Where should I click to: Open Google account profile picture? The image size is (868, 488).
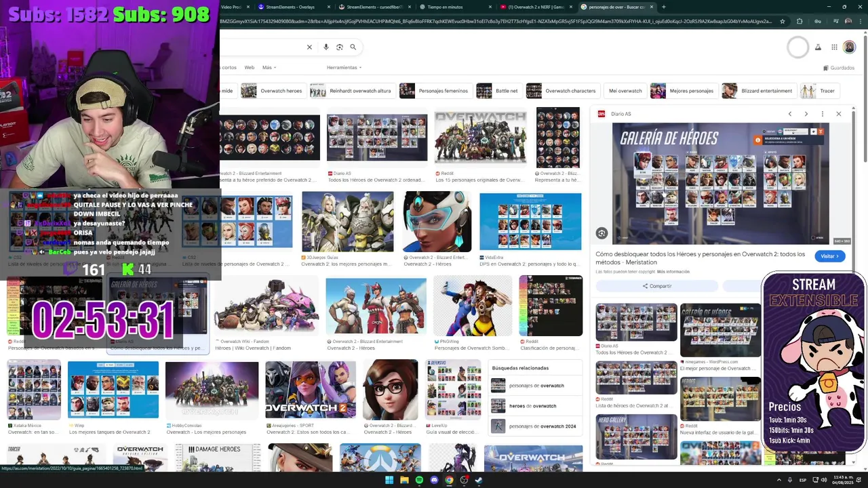pyautogui.click(x=850, y=47)
